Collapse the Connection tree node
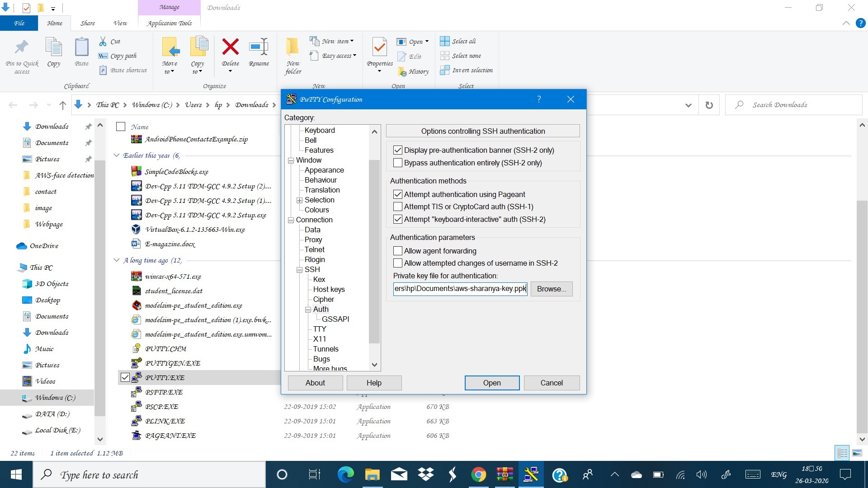The height and width of the screenshot is (488, 868). click(x=291, y=220)
